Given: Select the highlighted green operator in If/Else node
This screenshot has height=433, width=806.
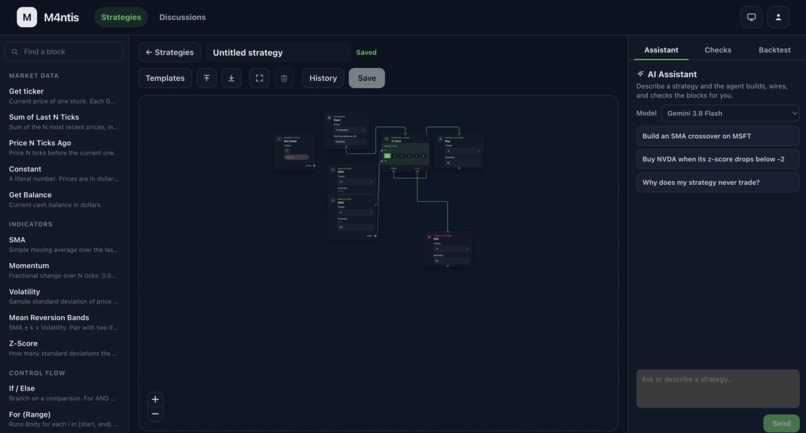Looking at the screenshot, I should point(387,156).
